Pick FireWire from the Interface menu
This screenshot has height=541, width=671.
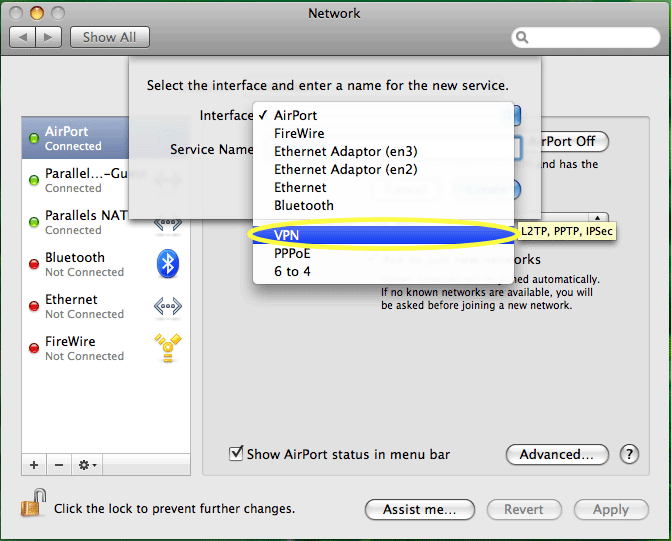coord(299,133)
